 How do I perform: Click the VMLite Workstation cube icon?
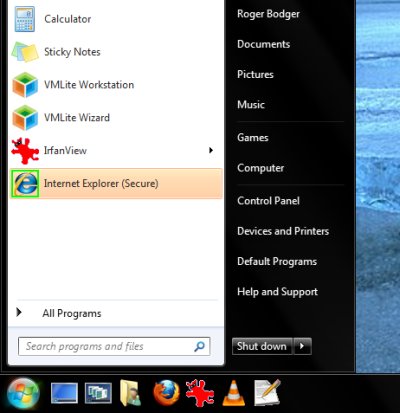(25, 85)
